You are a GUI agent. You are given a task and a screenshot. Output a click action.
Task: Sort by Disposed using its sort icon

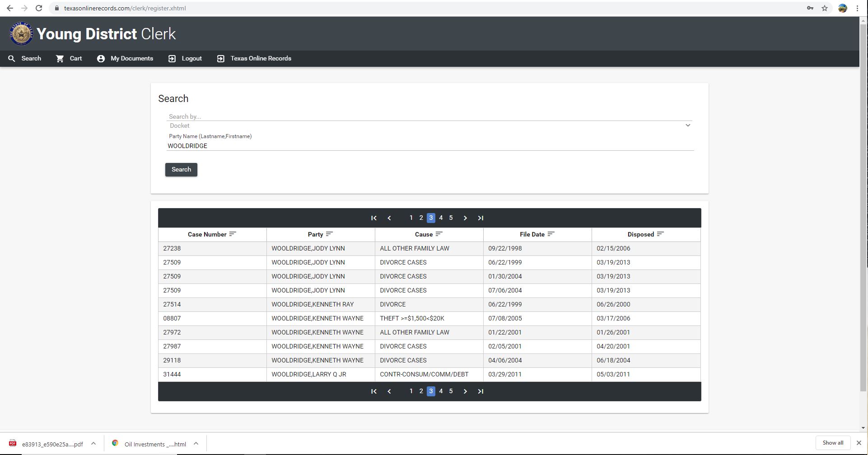(x=660, y=234)
